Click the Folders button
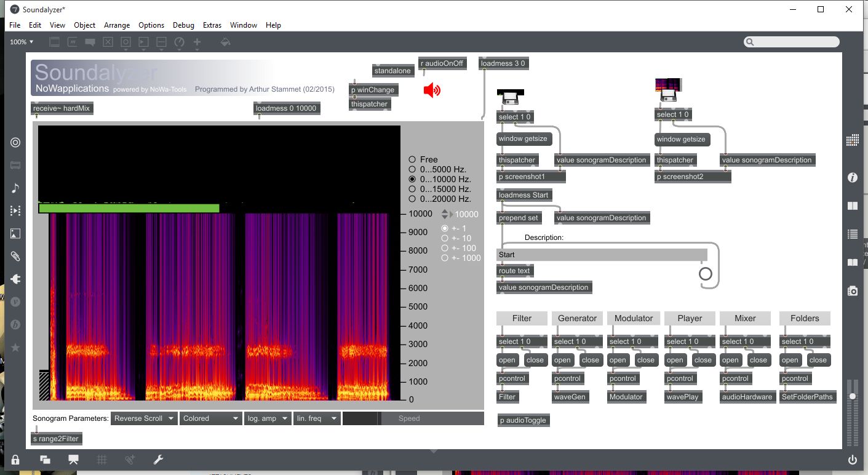 click(x=805, y=318)
